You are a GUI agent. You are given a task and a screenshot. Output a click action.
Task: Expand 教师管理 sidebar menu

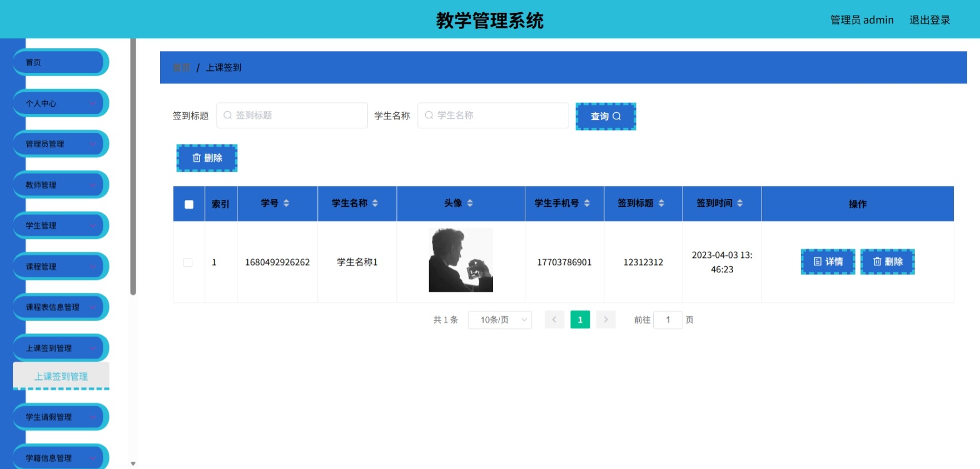(x=61, y=185)
